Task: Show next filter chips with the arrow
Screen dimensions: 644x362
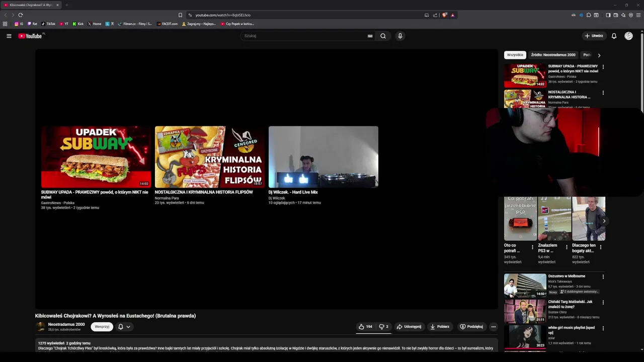Action: (x=599, y=55)
